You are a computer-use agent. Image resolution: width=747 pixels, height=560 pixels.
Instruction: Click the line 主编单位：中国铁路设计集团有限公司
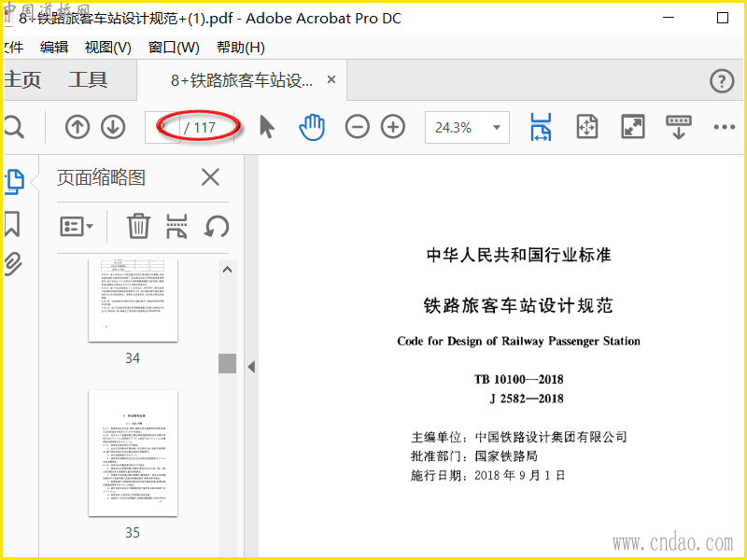click(x=519, y=437)
